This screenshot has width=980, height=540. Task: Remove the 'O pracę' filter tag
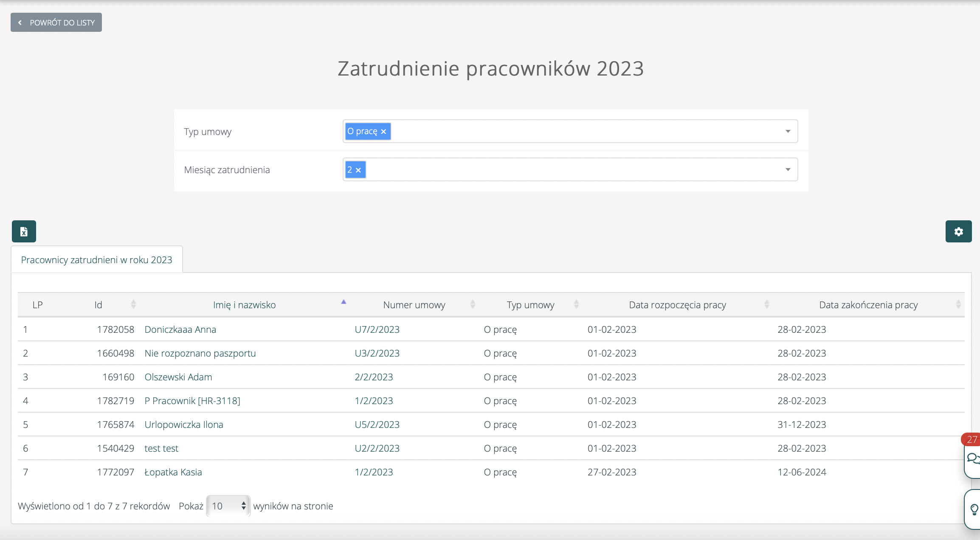point(383,132)
